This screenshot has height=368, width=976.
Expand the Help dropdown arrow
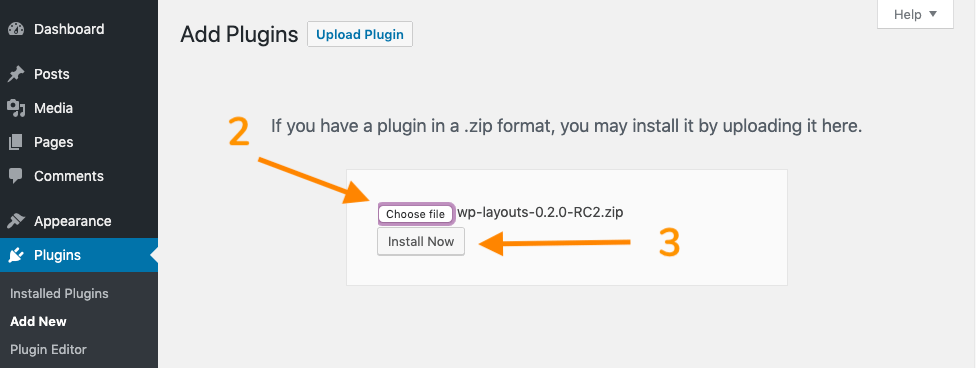coord(932,14)
